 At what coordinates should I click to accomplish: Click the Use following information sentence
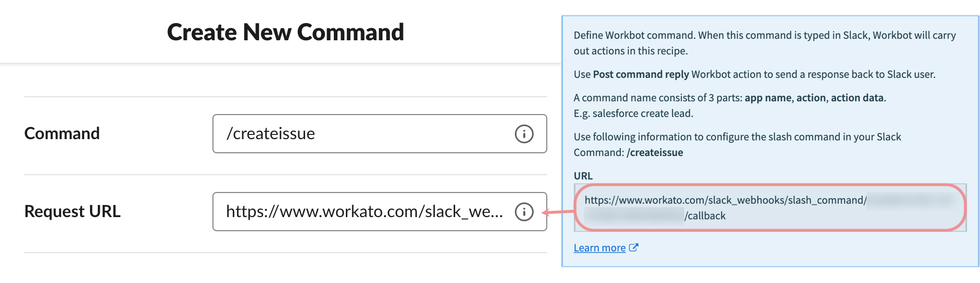[x=737, y=137]
